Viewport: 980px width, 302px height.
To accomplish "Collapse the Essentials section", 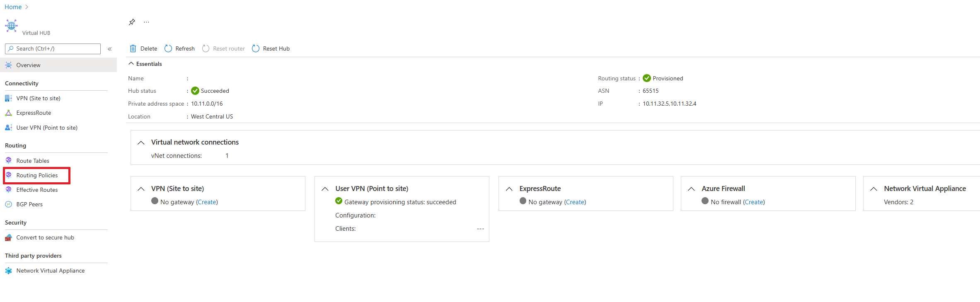I will click(131, 64).
